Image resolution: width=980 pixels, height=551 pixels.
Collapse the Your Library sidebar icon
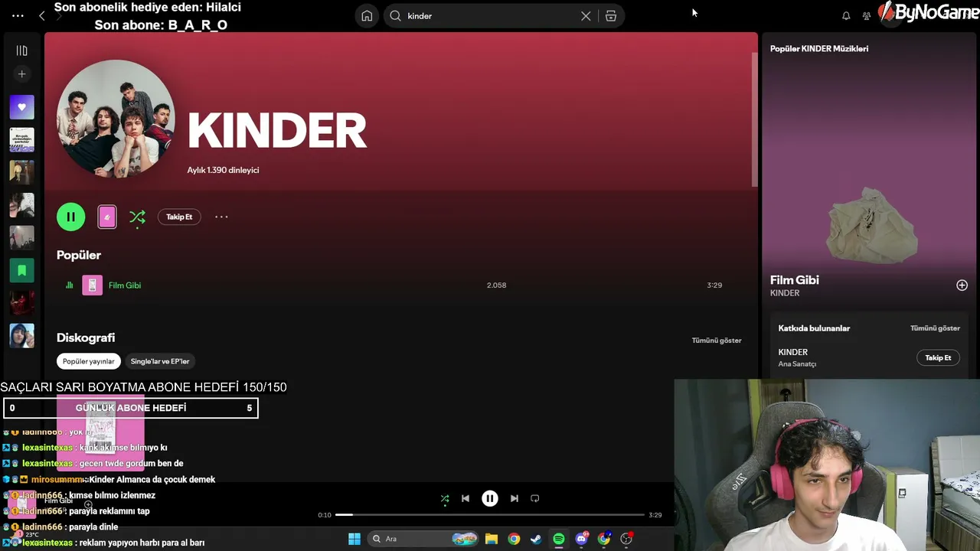tap(21, 51)
